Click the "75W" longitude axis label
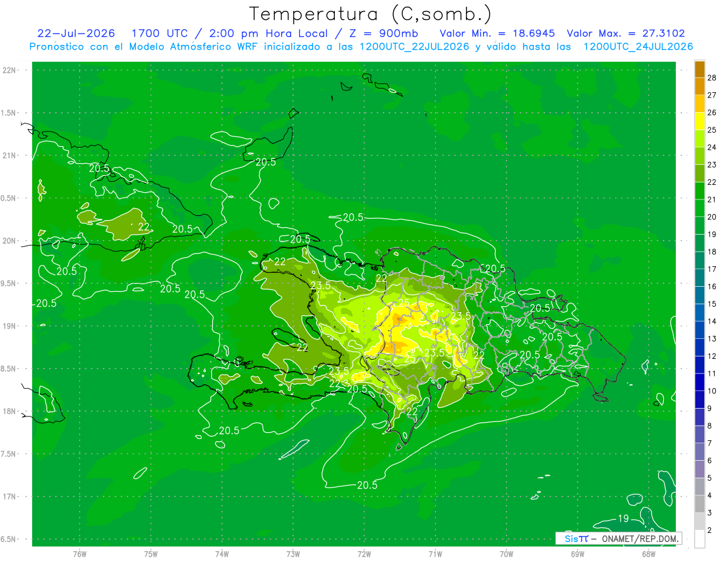 pos(150,554)
